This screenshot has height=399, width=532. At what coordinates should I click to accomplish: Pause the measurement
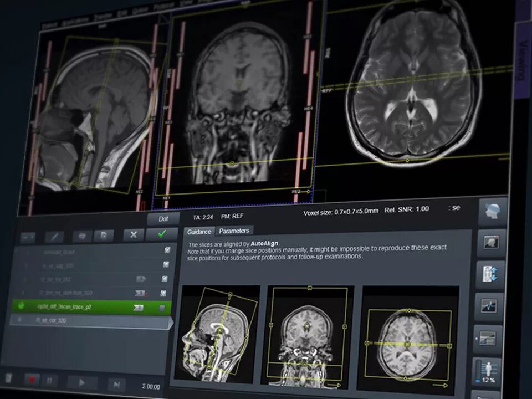[49, 380]
